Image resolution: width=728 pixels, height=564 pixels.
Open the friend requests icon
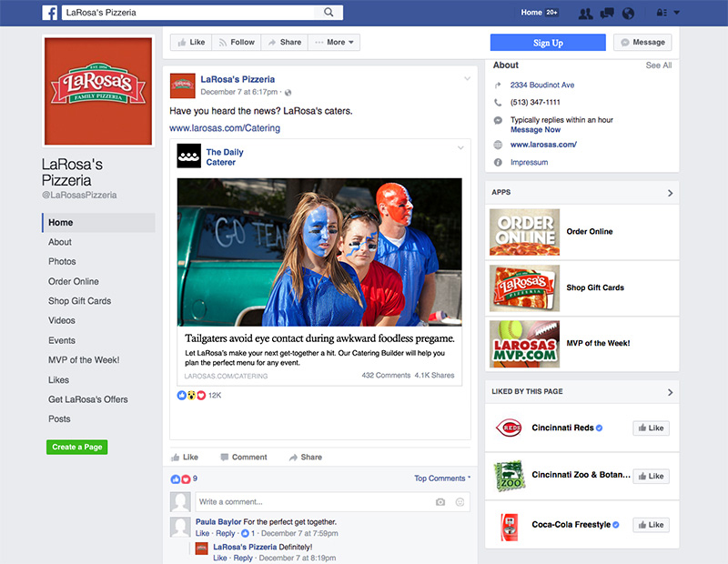tap(585, 14)
